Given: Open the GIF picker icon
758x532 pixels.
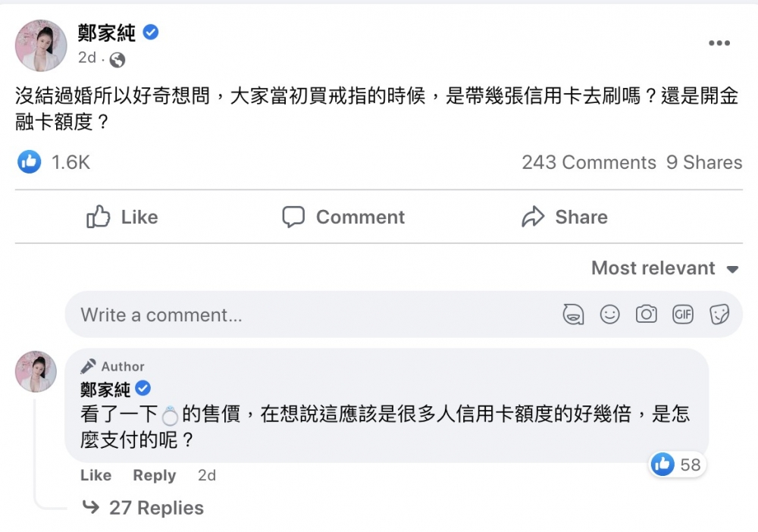Looking at the screenshot, I should tap(682, 314).
